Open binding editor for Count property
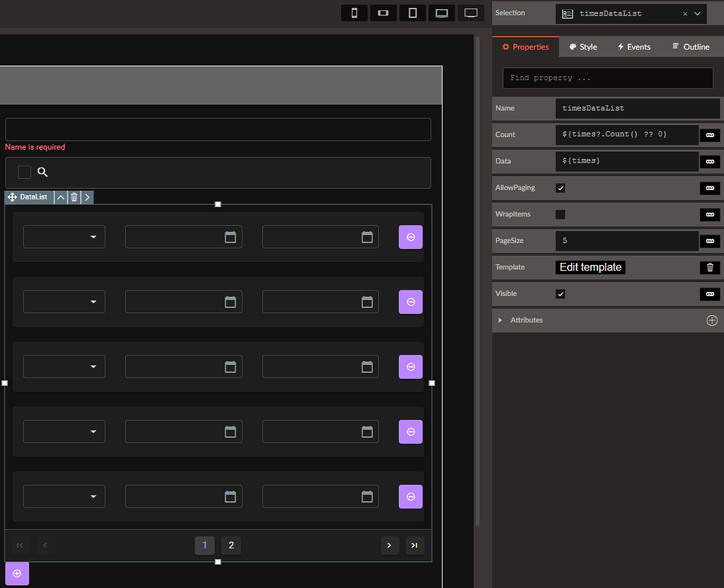The height and width of the screenshot is (588, 724). pos(710,135)
